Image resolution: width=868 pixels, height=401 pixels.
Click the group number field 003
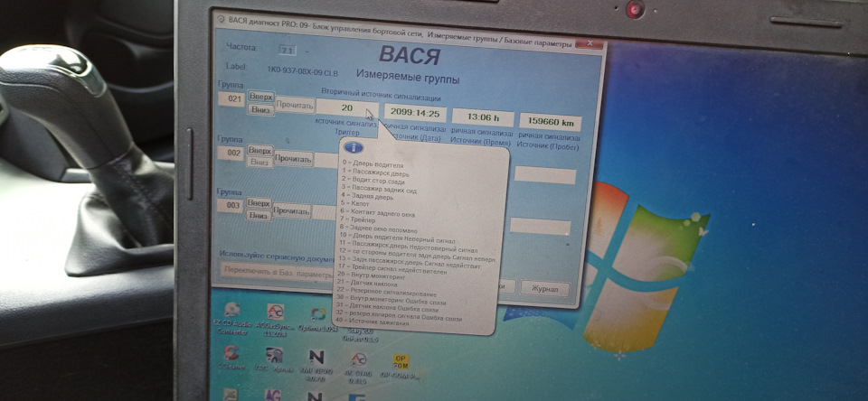(230, 206)
